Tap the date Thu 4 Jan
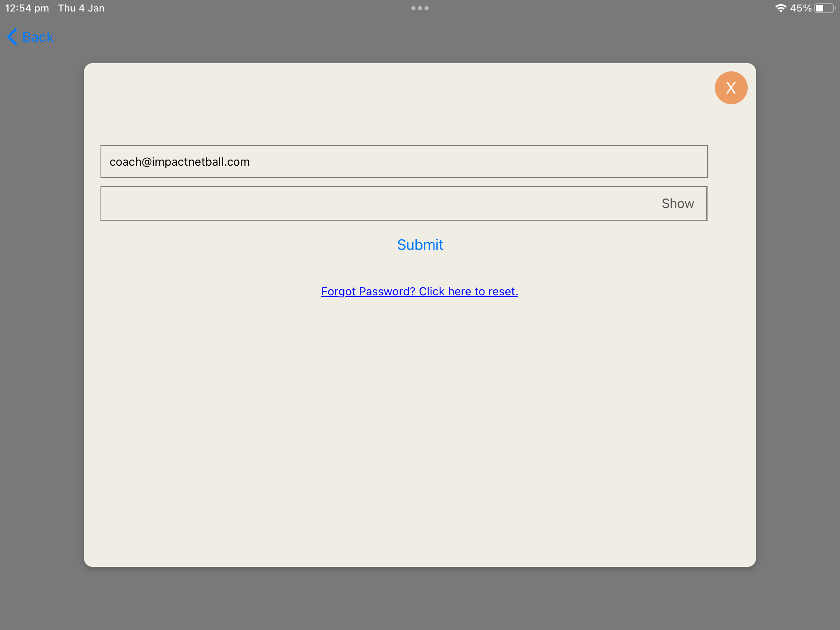This screenshot has width=840, height=630. 80,7
